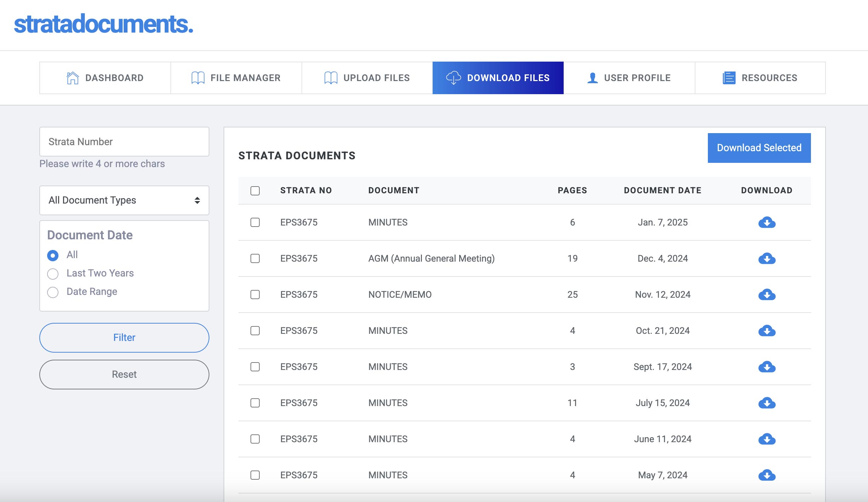
Task: Choose the Date Range radio option
Action: pos(53,292)
